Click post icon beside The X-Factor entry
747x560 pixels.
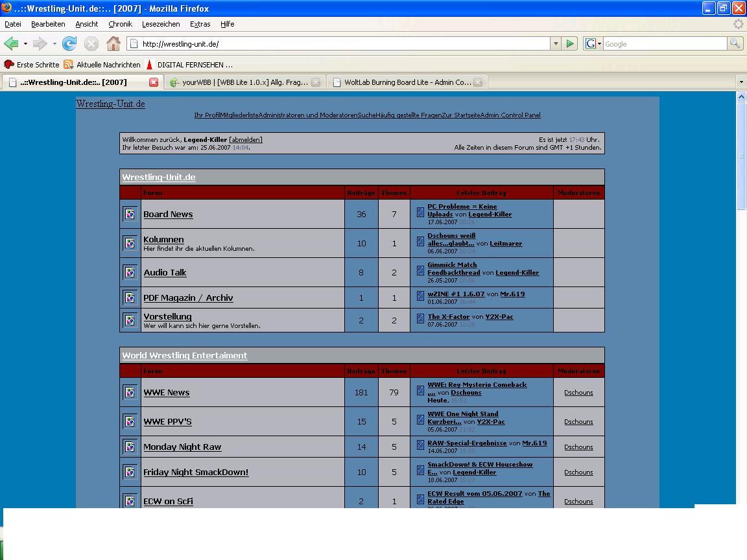click(x=420, y=318)
